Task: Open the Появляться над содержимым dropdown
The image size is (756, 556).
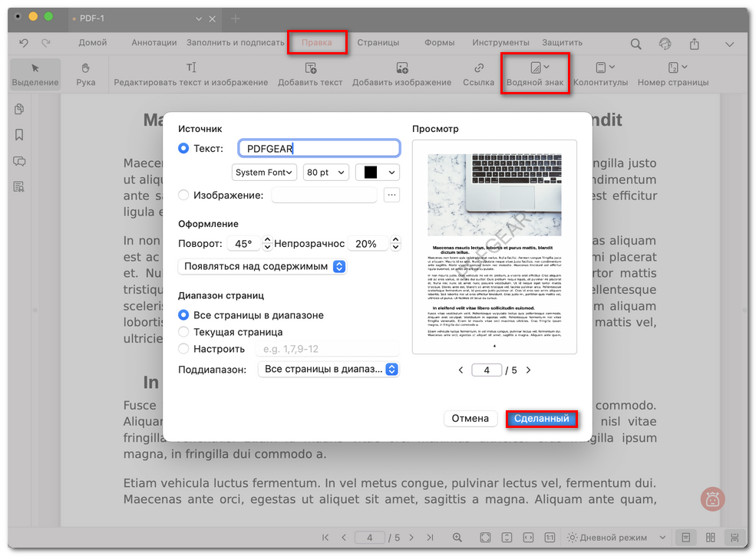Action: [262, 266]
